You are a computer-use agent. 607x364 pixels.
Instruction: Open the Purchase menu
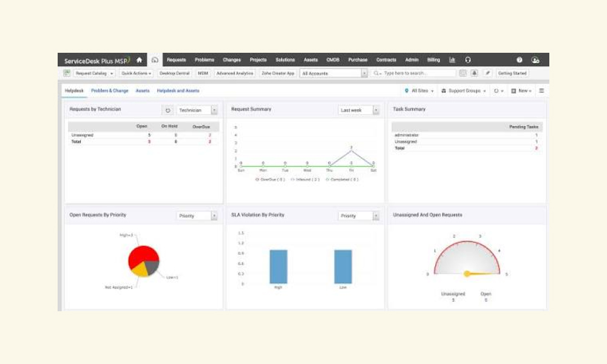pyautogui.click(x=358, y=60)
